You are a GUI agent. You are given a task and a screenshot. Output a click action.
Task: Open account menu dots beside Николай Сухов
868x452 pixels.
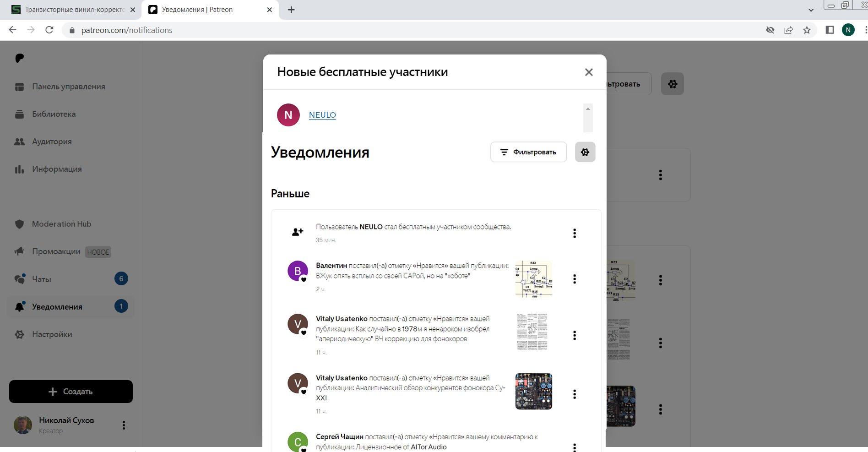tap(124, 425)
